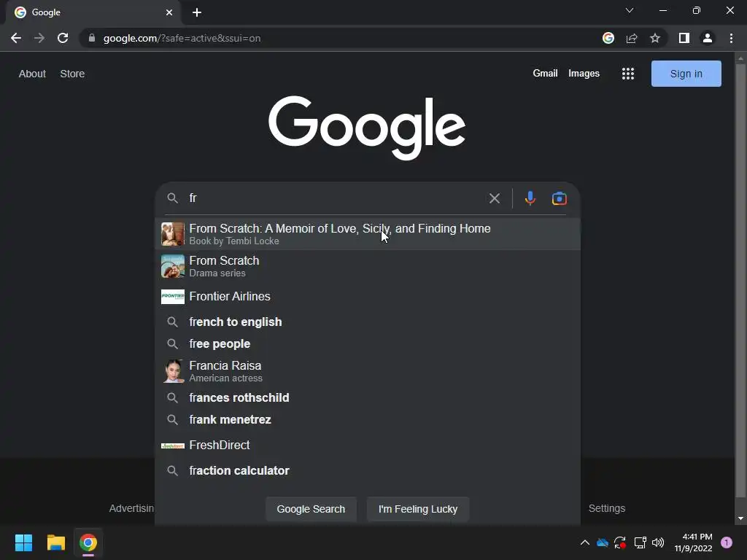Click the network tray icon
Screen dimensions: 747x560
click(640, 542)
